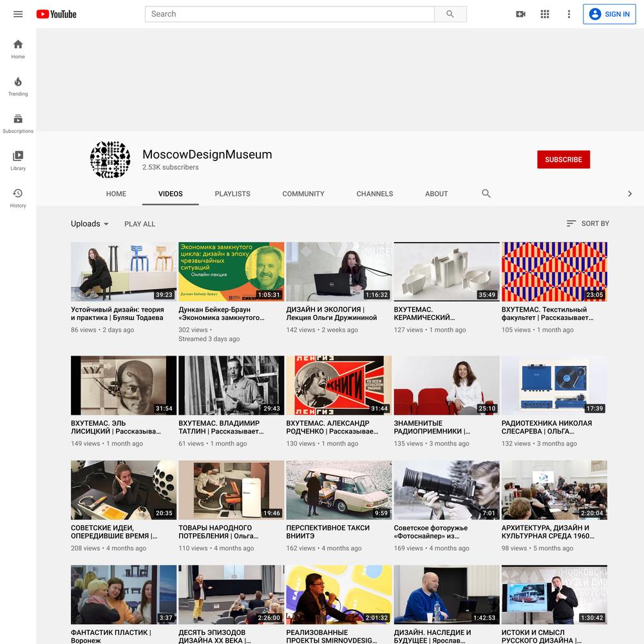Expand the Uploads dropdown
Image resolution: width=644 pixels, height=644 pixels.
point(90,224)
